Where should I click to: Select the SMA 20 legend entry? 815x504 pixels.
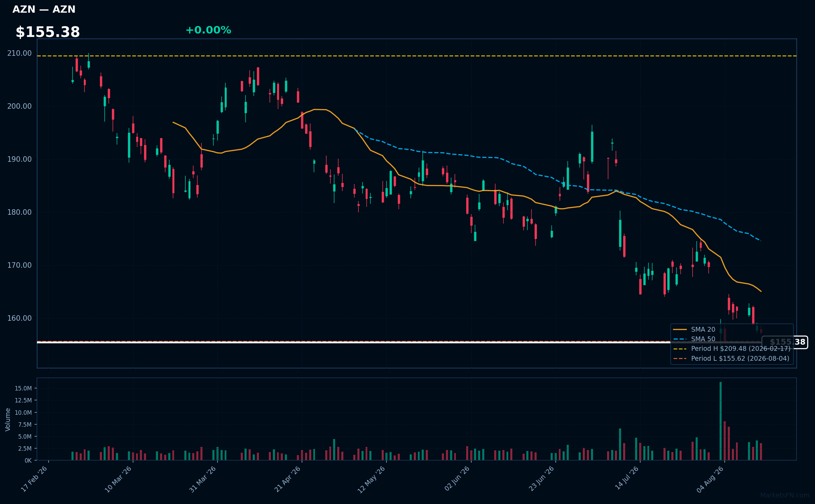point(694,329)
